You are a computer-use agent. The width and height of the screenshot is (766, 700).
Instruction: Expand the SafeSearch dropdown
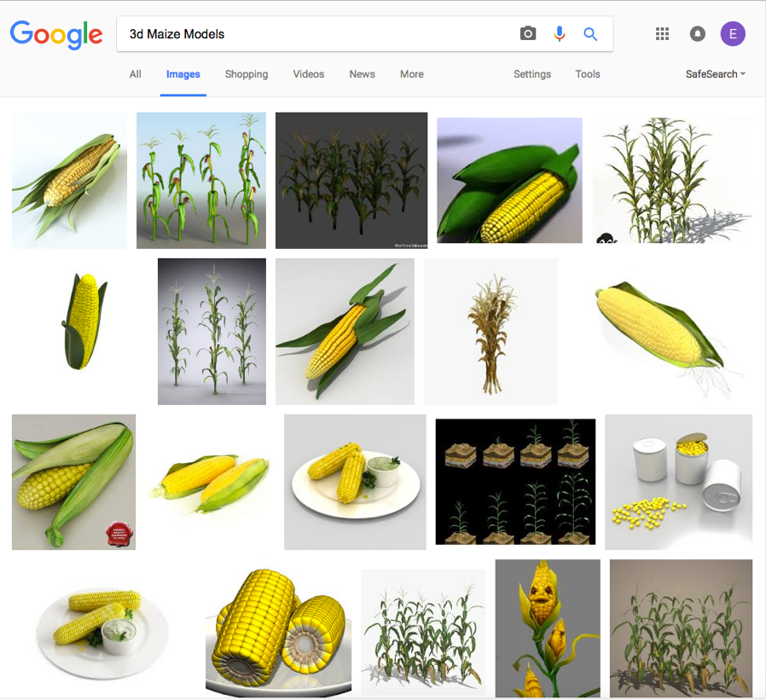pos(715,74)
